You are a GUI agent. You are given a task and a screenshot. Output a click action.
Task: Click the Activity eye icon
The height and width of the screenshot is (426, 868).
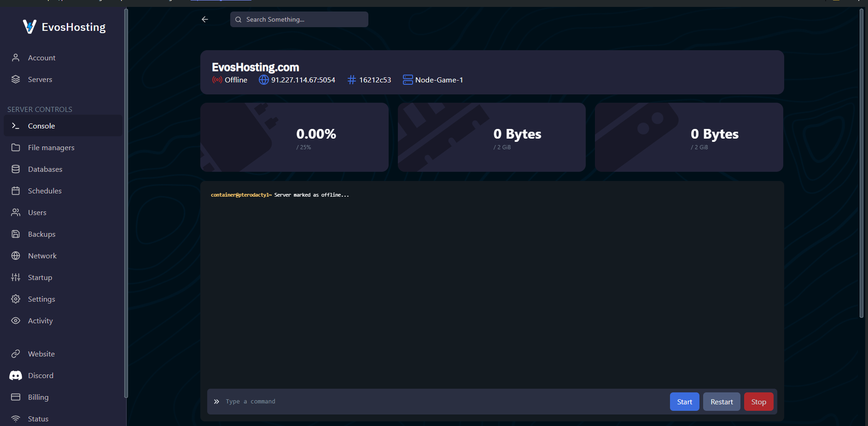pyautogui.click(x=16, y=321)
